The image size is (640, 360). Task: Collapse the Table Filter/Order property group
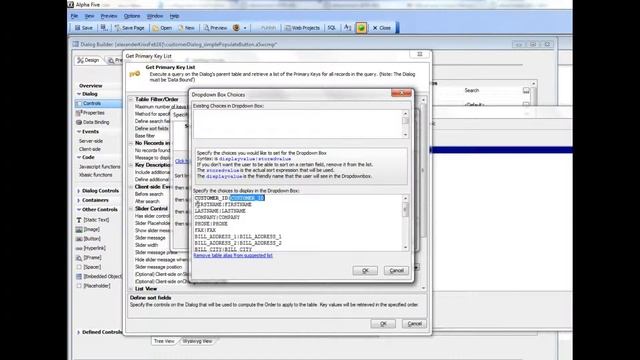pyautogui.click(x=131, y=99)
